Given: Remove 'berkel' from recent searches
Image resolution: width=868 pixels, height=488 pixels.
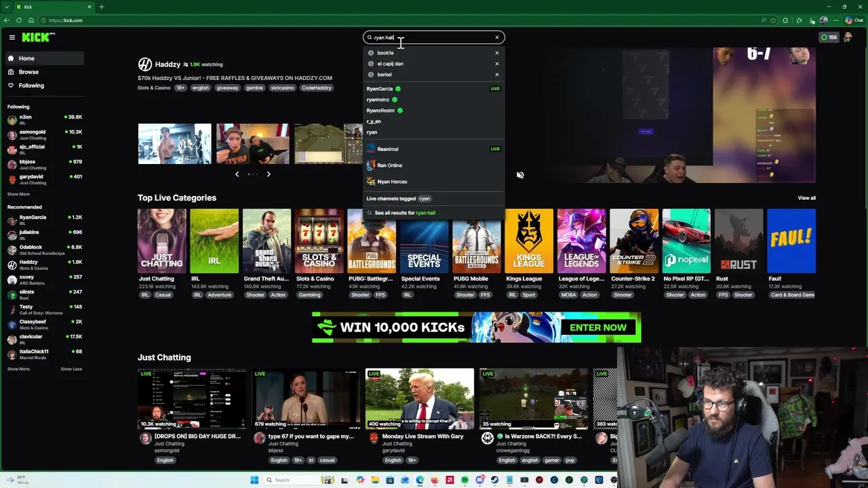Looking at the screenshot, I should (x=497, y=75).
